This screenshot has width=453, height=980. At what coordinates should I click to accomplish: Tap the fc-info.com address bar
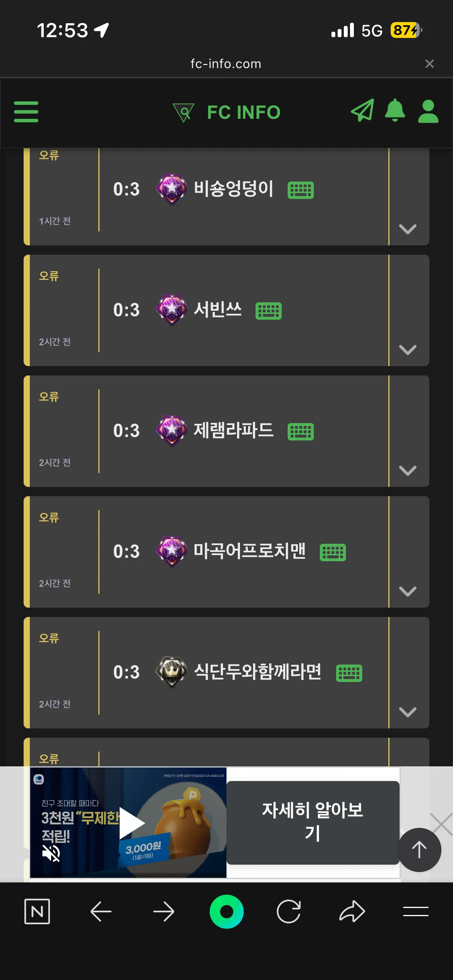(226, 64)
